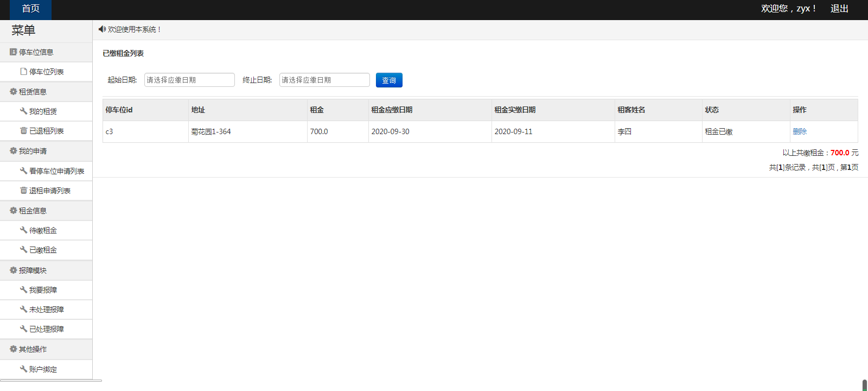Select the 700.0 rent cell

[x=338, y=131]
